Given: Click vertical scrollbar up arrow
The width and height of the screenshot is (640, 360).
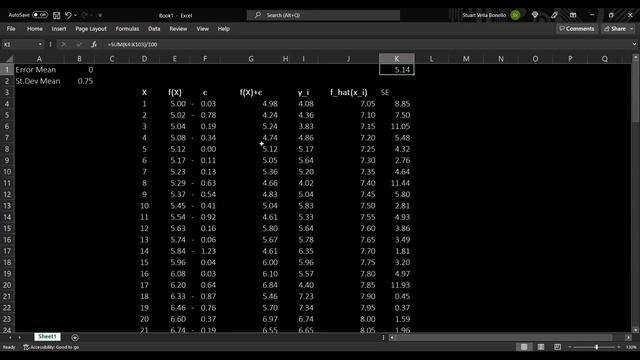Looking at the screenshot, I should [x=636, y=58].
